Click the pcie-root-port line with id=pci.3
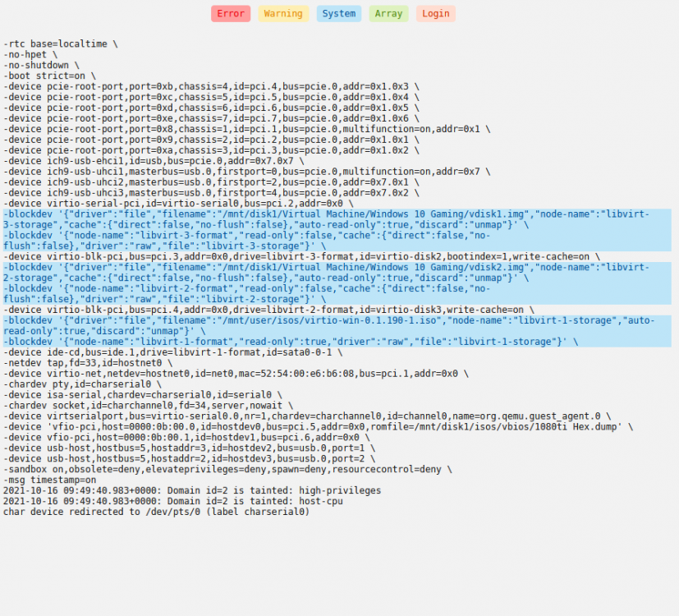 pos(211,150)
